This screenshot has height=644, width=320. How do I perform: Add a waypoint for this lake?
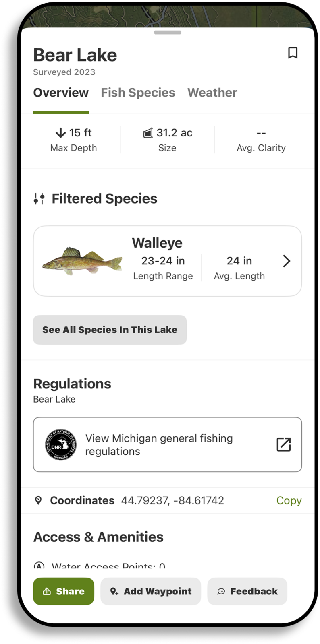151,591
